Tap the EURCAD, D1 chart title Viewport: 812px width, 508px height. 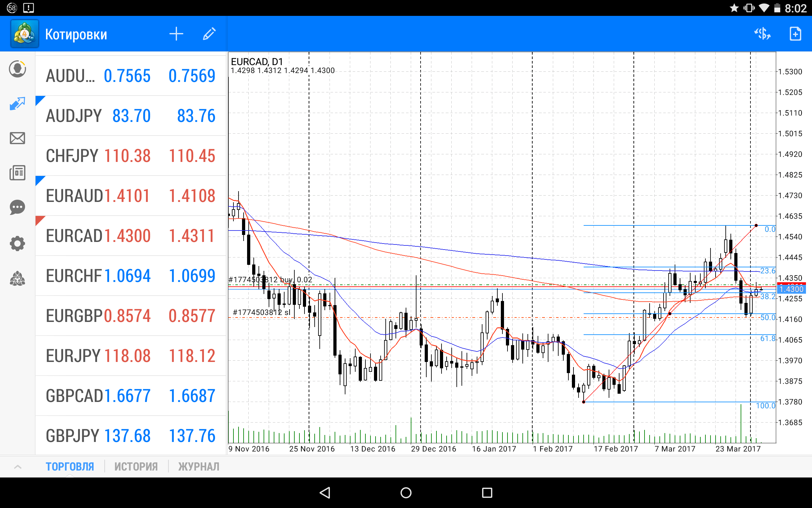tap(257, 62)
